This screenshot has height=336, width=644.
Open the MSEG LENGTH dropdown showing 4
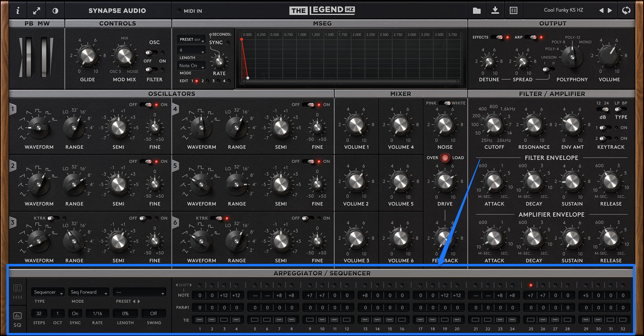(191, 50)
